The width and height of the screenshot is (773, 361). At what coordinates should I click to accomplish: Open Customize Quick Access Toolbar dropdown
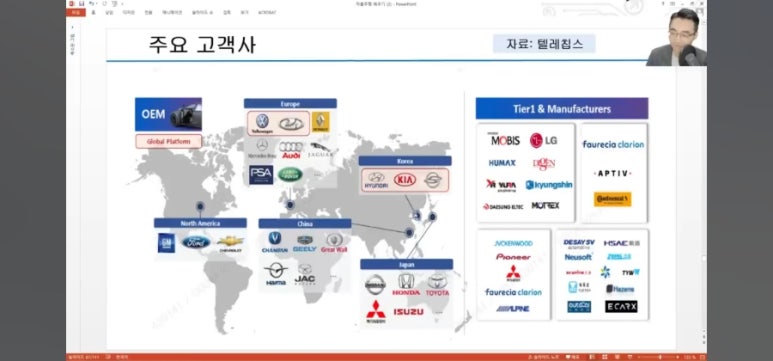point(121,3)
